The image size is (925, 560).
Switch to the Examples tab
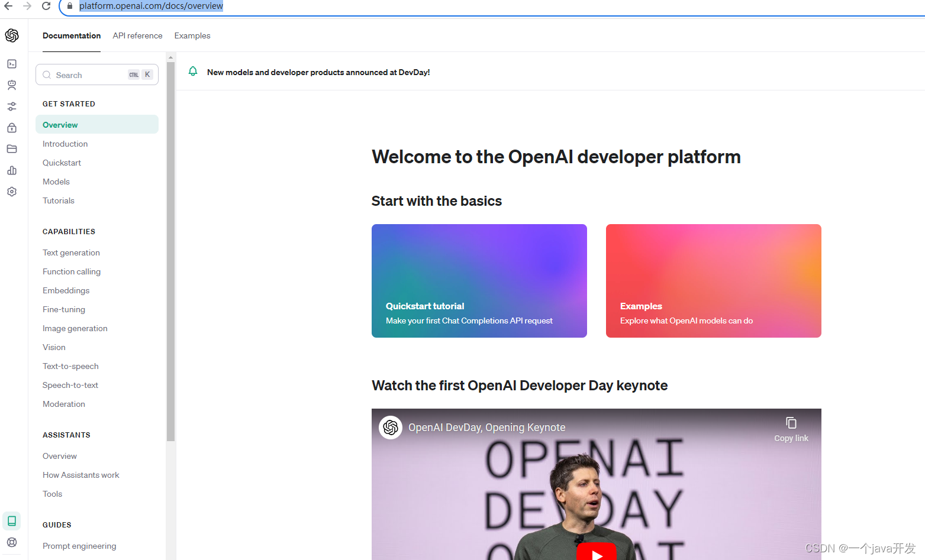coord(192,35)
